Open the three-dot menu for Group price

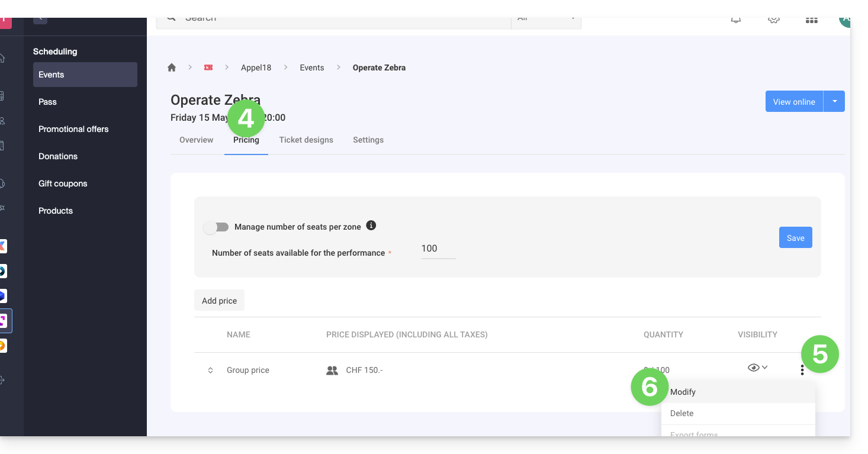802,370
